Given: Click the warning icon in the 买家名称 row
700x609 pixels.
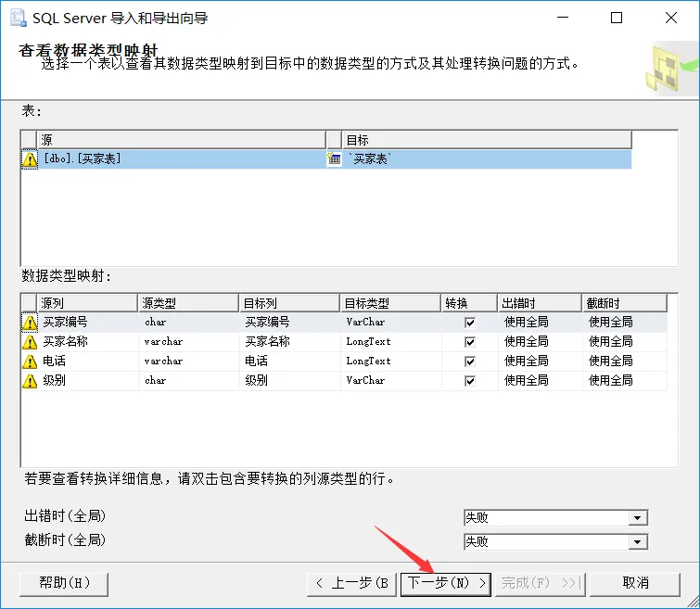Looking at the screenshot, I should (x=30, y=342).
